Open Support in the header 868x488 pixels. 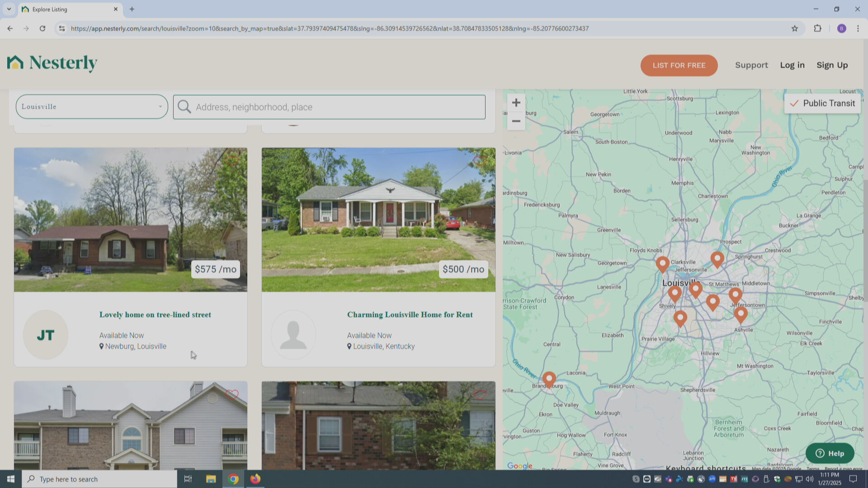751,65
